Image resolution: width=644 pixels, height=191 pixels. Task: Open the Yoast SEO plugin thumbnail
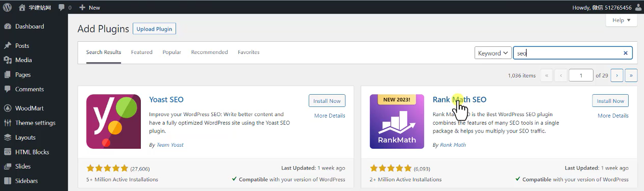click(x=113, y=121)
